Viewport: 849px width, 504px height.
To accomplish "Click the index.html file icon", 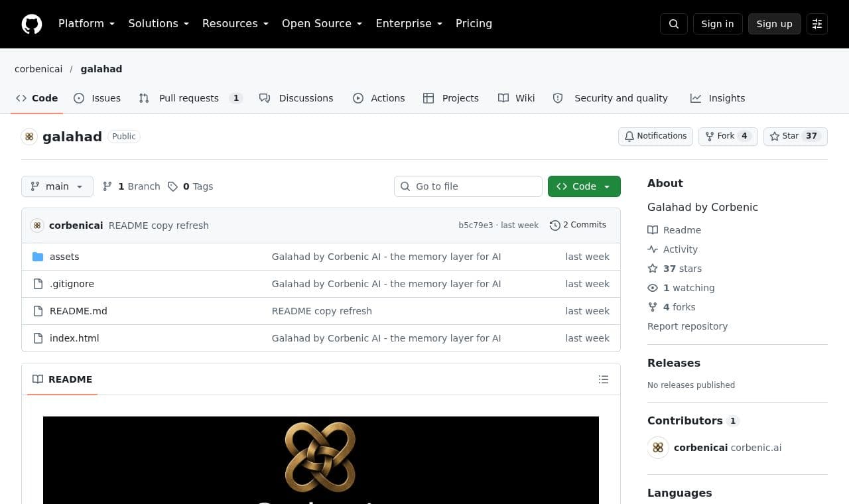I will pos(38,338).
